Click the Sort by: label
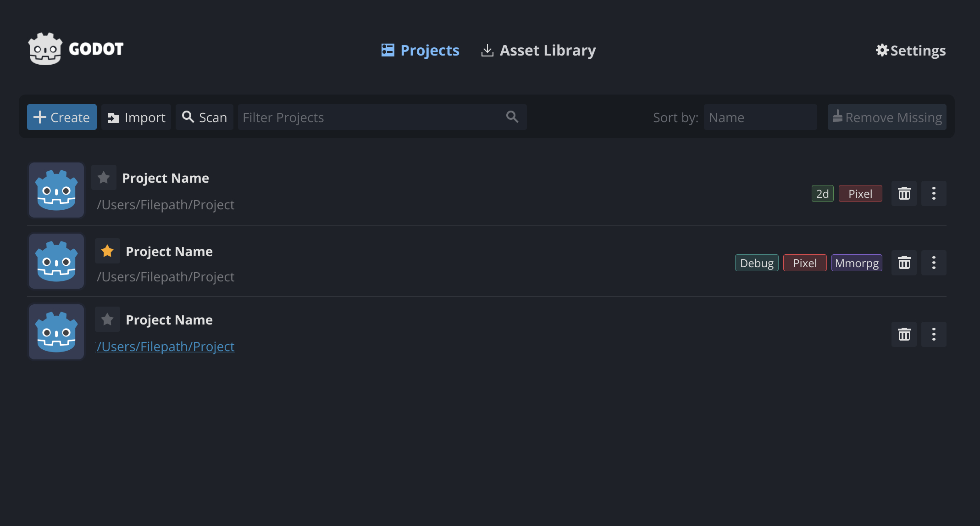Image resolution: width=980 pixels, height=526 pixels. coord(675,118)
